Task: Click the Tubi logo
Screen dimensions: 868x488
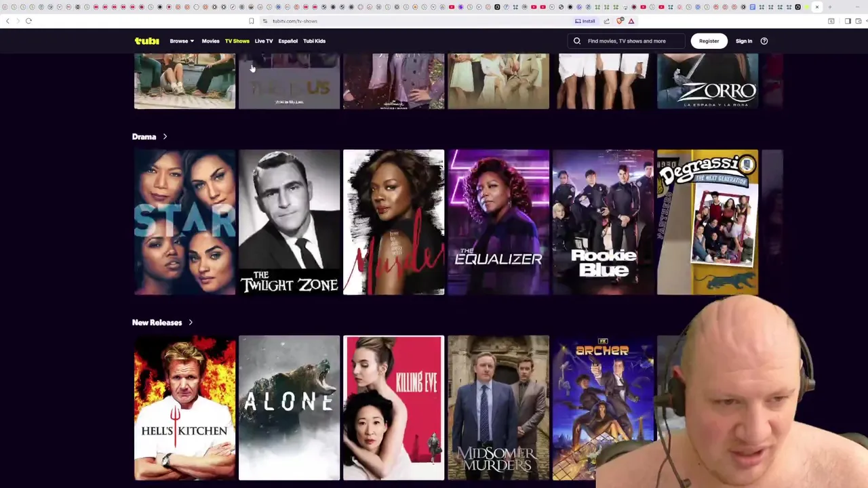Action: pos(146,41)
